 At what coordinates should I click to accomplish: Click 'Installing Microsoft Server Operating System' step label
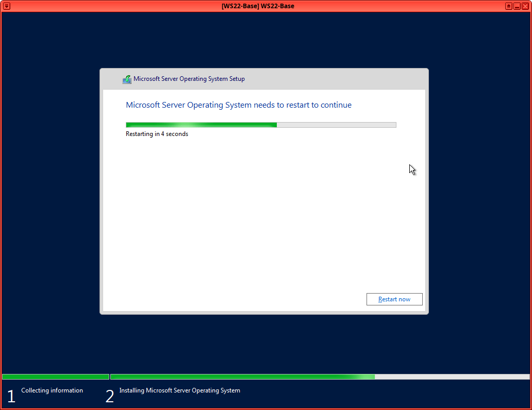(x=179, y=390)
